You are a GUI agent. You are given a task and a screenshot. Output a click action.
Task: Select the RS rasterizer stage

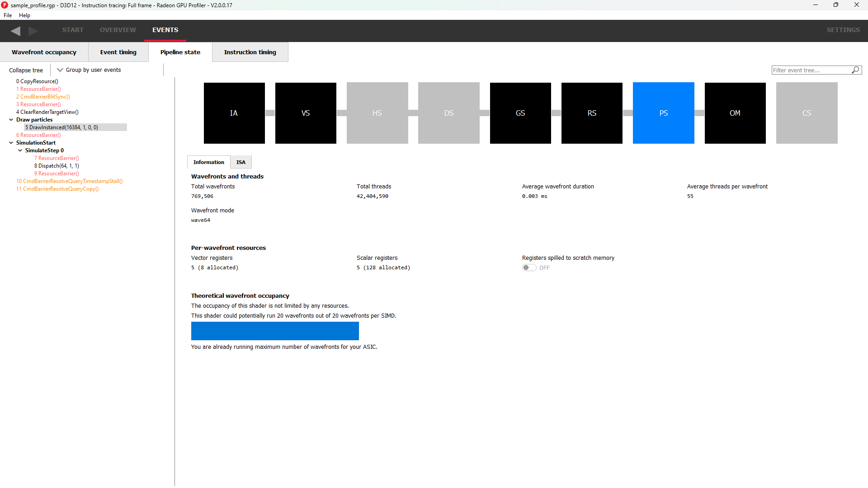(592, 113)
